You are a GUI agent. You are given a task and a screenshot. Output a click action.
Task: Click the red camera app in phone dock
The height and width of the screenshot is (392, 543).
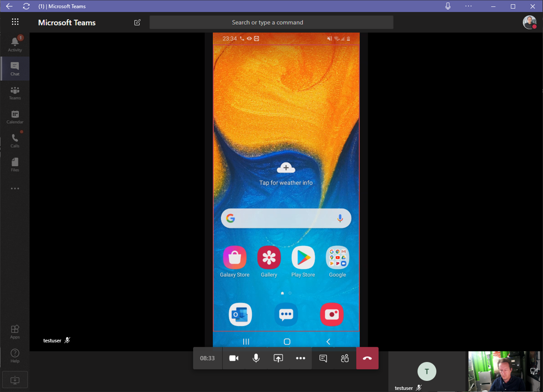[x=332, y=315]
